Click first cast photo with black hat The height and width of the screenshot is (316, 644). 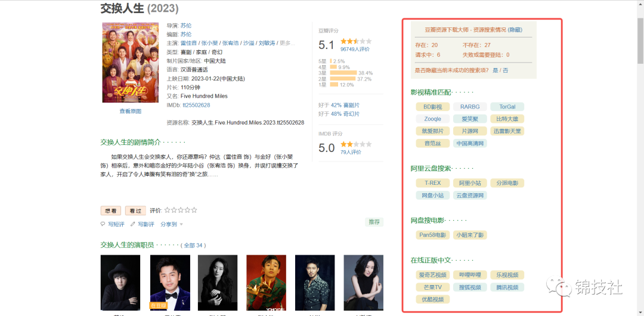pos(120,283)
